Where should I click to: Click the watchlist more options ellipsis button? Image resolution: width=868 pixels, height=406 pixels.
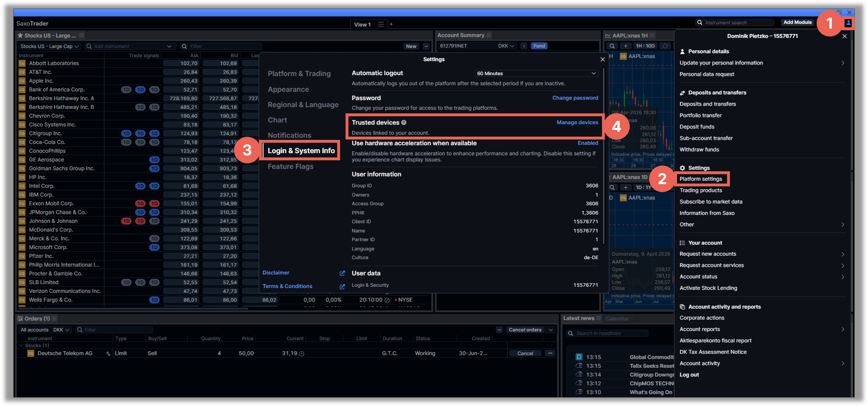click(426, 46)
